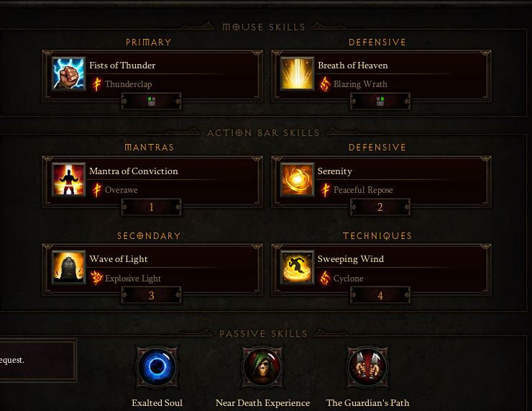Click the Explosive Light rune symbol
532x411 pixels.
tap(96, 278)
